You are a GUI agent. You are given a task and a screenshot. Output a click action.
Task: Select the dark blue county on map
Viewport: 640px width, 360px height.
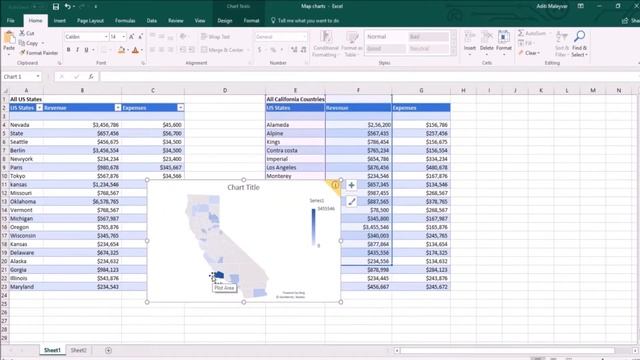219,275
